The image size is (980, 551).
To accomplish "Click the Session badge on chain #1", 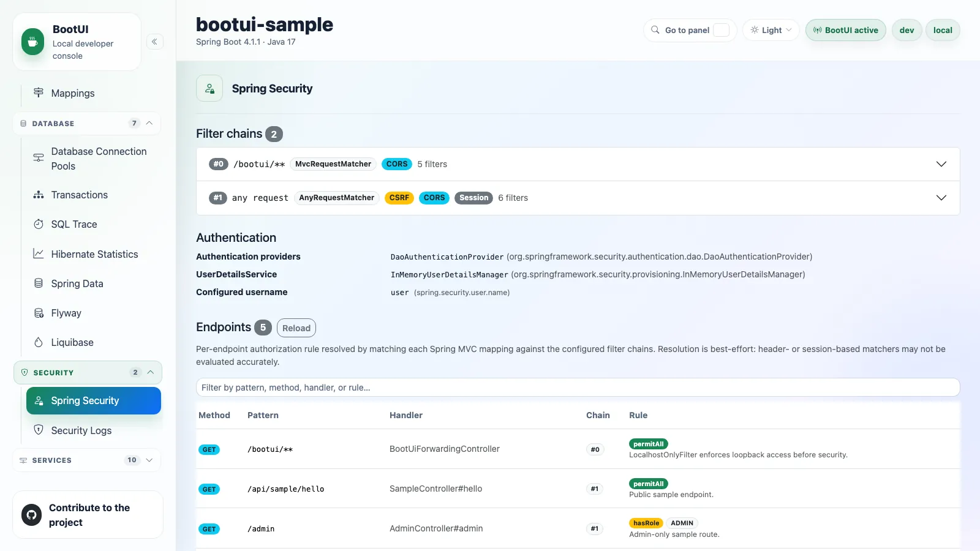I will [x=473, y=198].
